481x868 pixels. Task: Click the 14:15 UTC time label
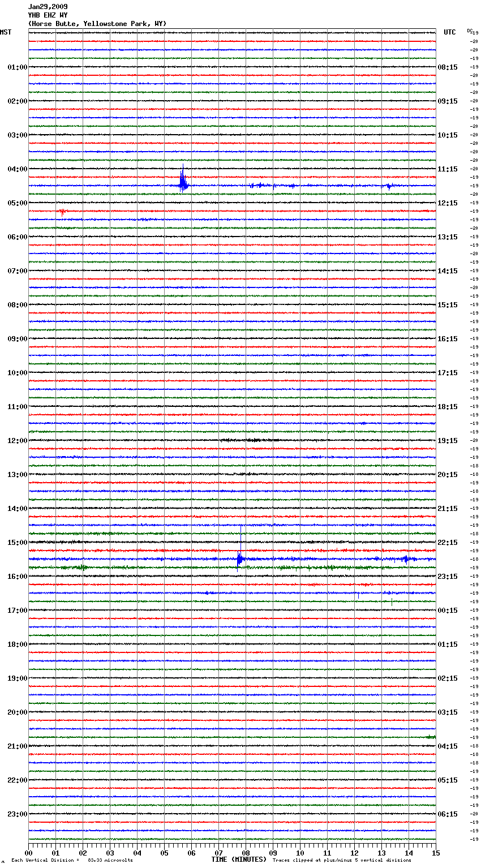tap(448, 271)
